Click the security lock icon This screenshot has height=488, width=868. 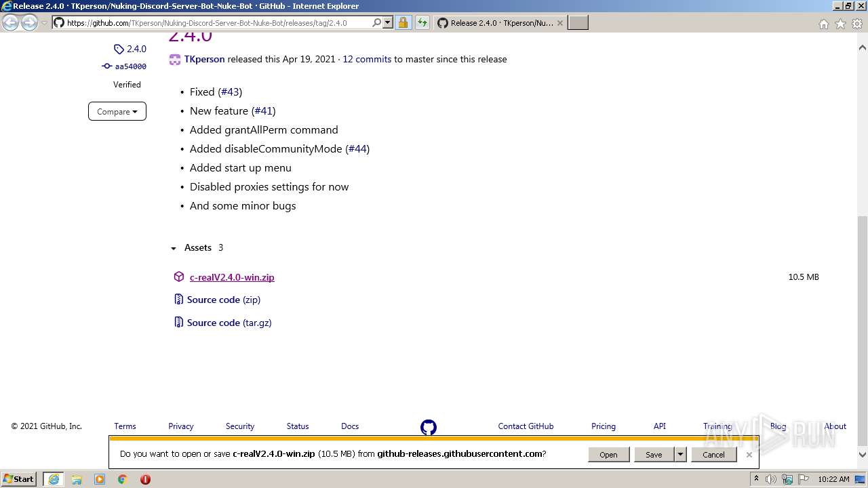(x=403, y=22)
